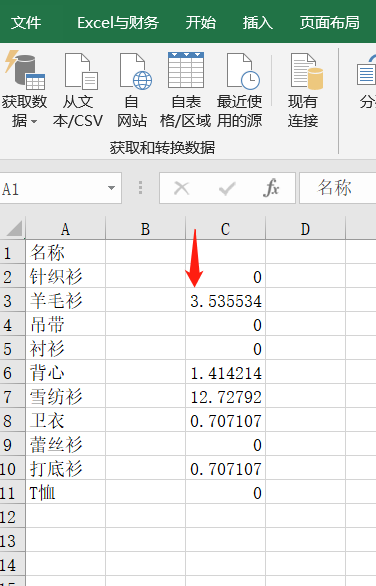Import data with 自网站 (From Web)
The image size is (376, 586).
pyautogui.click(x=132, y=90)
